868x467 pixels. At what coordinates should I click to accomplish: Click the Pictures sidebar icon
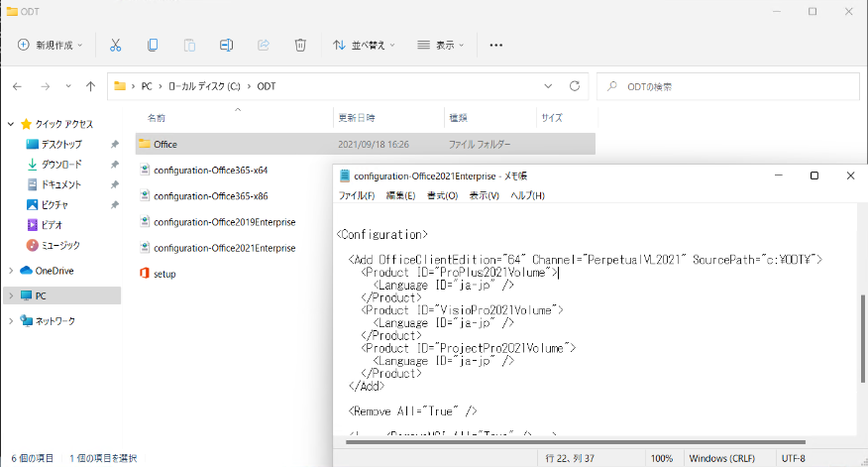pyautogui.click(x=32, y=205)
